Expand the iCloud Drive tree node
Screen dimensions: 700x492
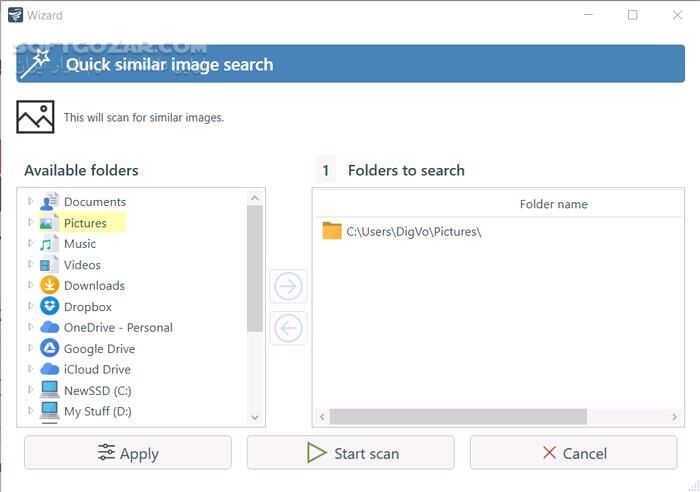tap(30, 368)
